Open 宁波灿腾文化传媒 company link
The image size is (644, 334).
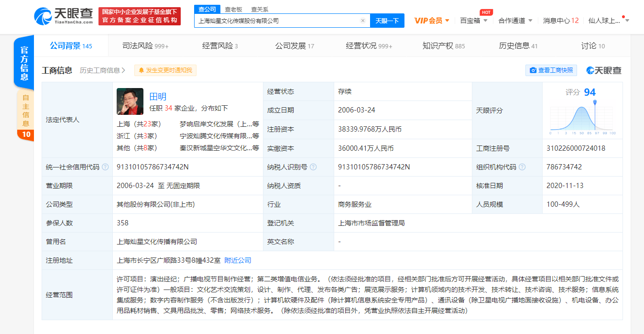(x=219, y=136)
